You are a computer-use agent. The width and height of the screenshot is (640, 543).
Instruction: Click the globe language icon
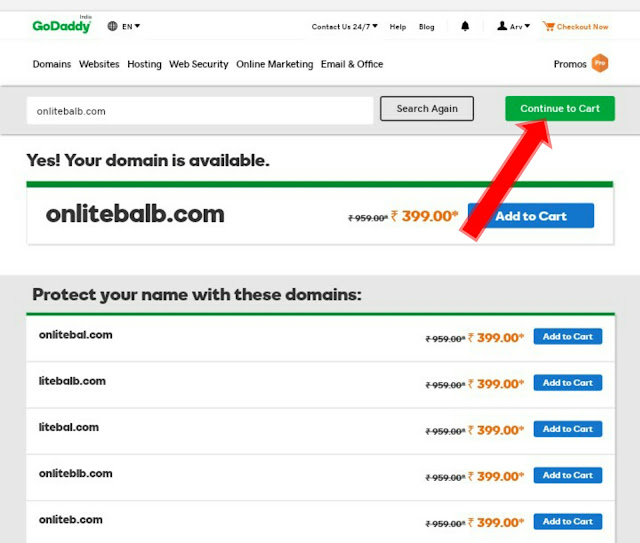pos(112,26)
